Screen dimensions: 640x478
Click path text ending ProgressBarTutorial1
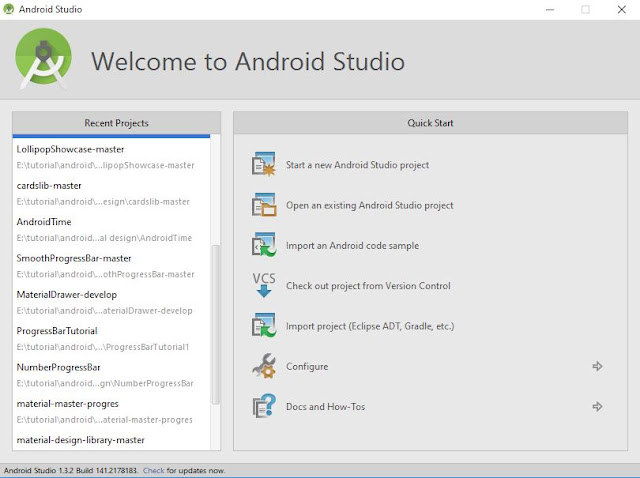click(103, 347)
